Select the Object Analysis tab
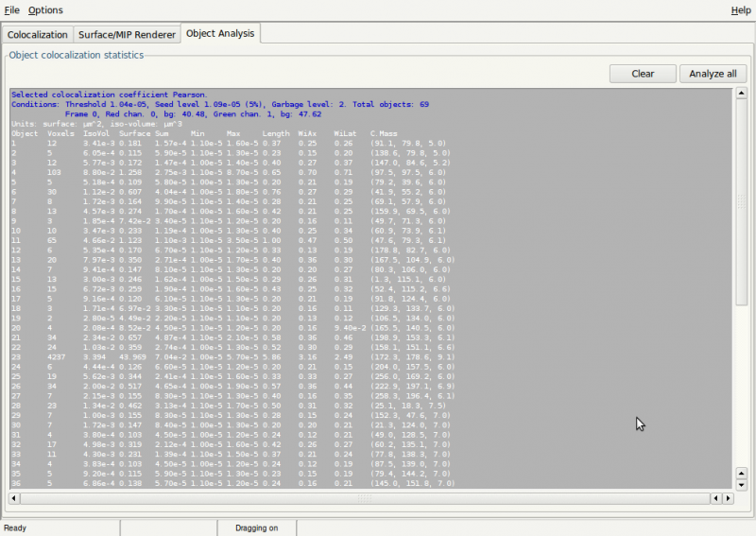The height and width of the screenshot is (536, 756). point(220,34)
